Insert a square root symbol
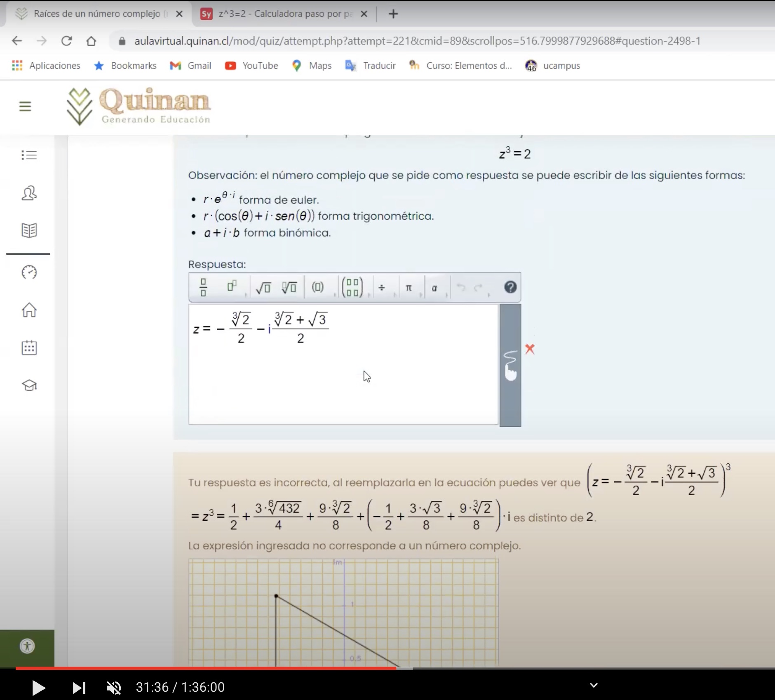The width and height of the screenshot is (775, 700). tap(263, 287)
